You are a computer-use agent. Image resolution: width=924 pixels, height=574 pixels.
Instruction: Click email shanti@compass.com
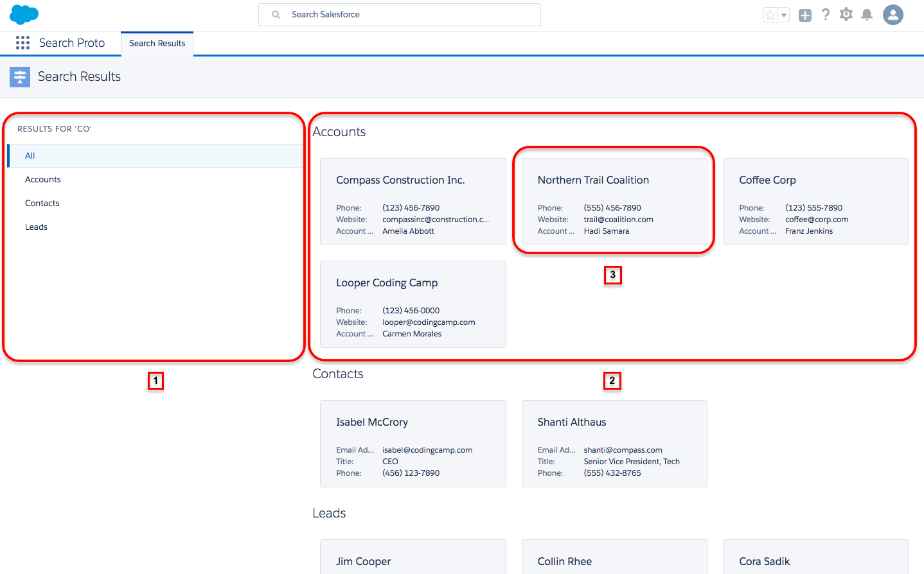(x=623, y=450)
